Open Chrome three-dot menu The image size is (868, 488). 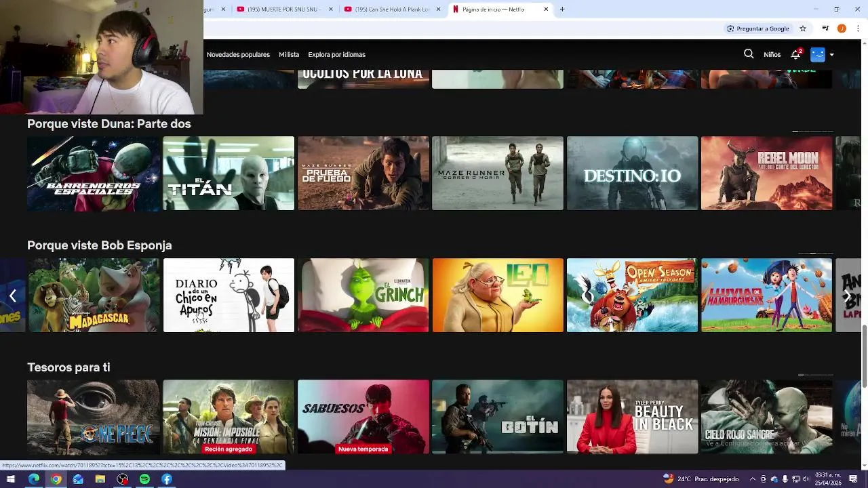tap(858, 28)
